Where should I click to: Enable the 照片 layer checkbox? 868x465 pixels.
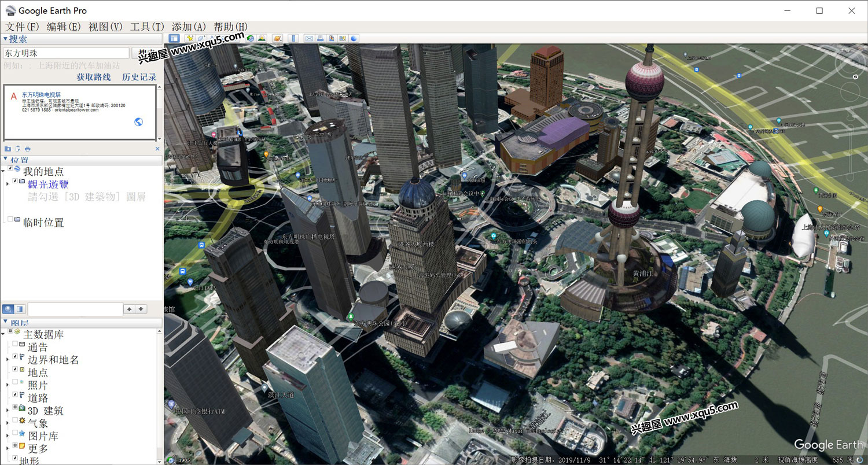click(15, 382)
